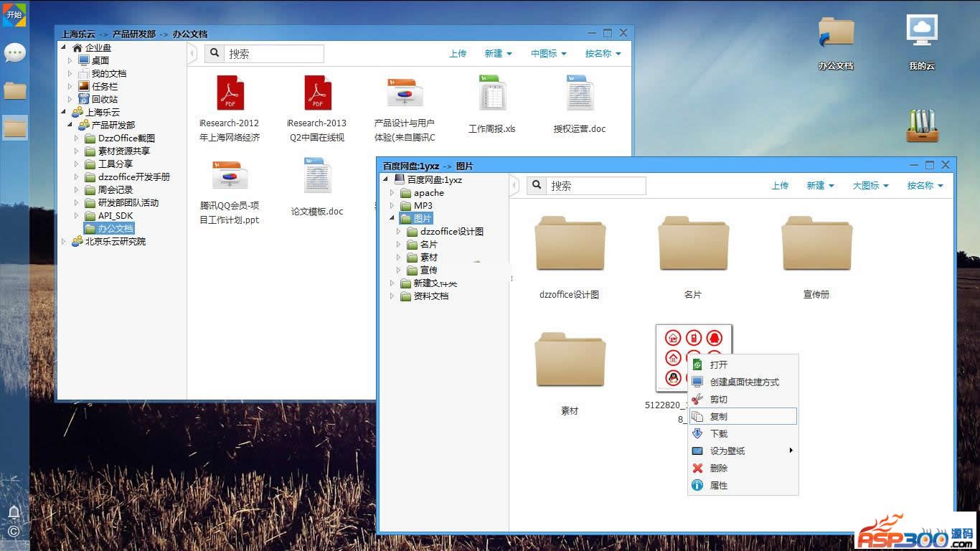This screenshot has height=551, width=980.
Task: Click the notification bell icon
Action: tap(14, 512)
